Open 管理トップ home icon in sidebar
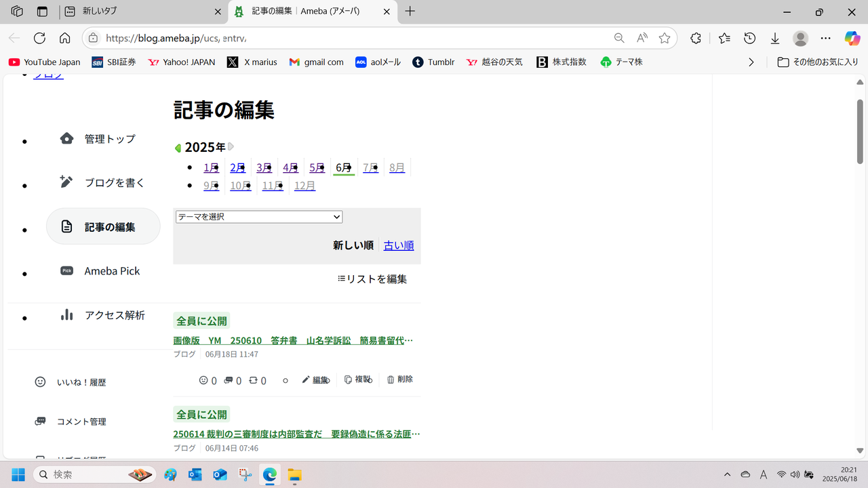Image resolution: width=868 pixels, height=488 pixels. tap(66, 138)
